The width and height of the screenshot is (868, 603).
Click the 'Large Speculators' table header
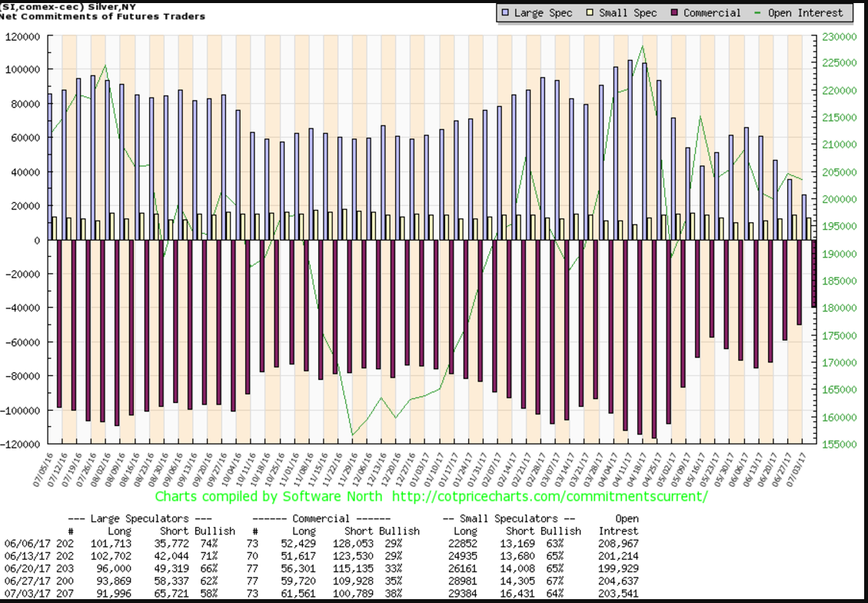[x=139, y=518]
